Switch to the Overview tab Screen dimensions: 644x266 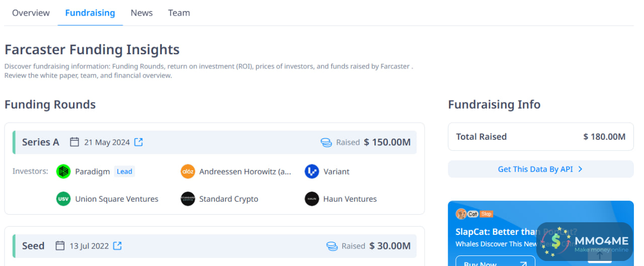pyautogui.click(x=31, y=13)
